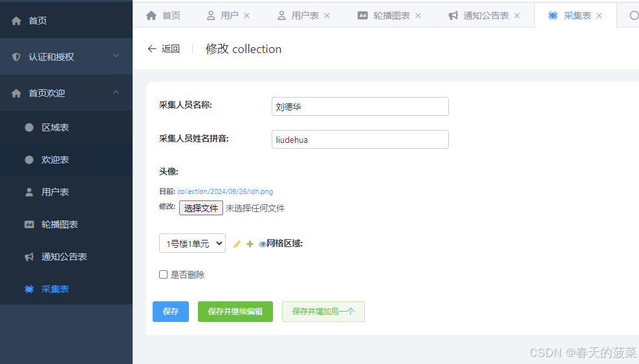Click the 保存并增加另一个 button
Screen dimensions: 639x364
(x=323, y=312)
